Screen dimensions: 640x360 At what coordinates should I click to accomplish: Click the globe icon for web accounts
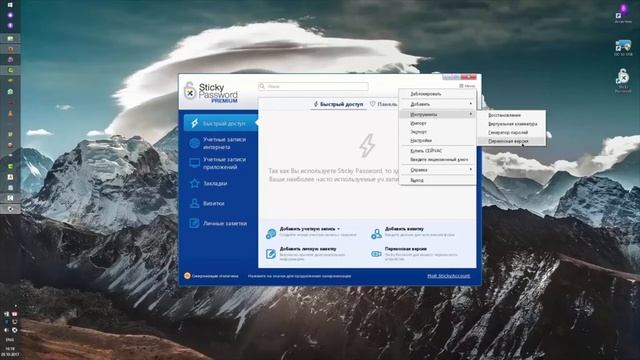[x=195, y=143]
